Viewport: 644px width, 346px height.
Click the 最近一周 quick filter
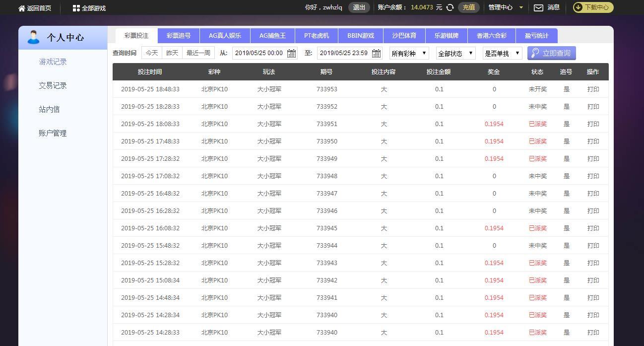(198, 53)
